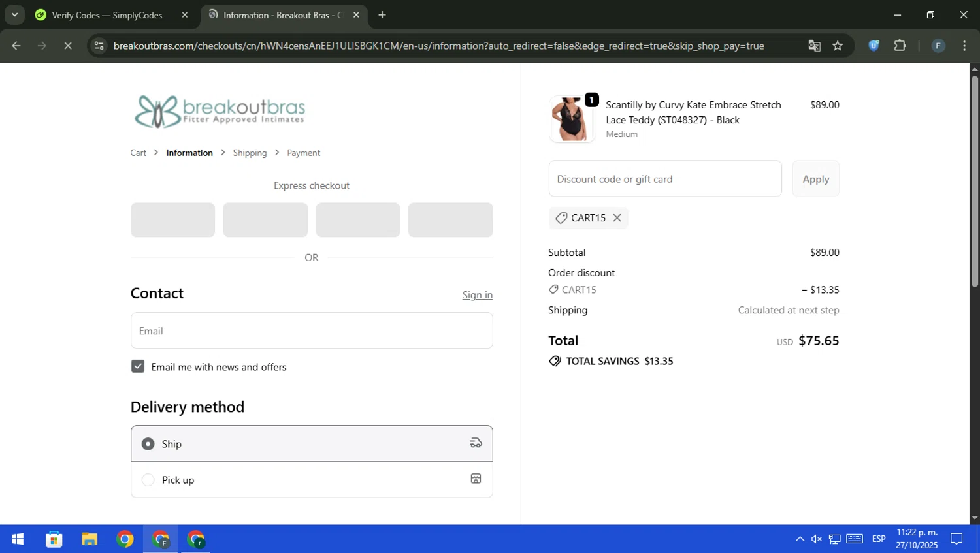Image resolution: width=980 pixels, height=553 pixels.
Task: Click the store icon in Pick up row
Action: point(476,479)
